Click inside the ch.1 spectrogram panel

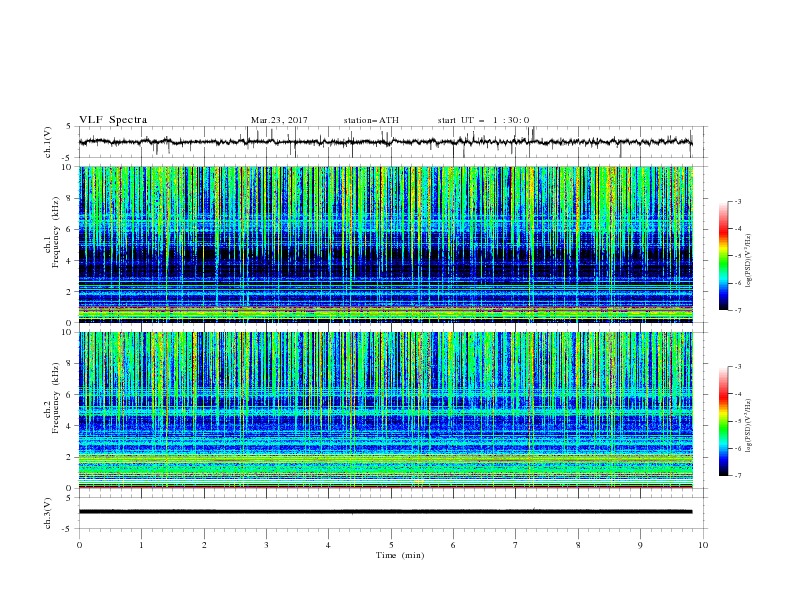[x=386, y=244]
